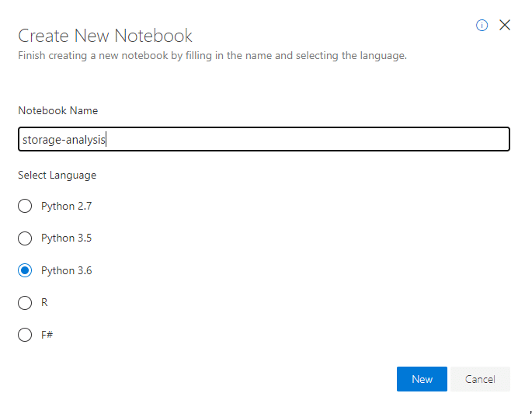The height and width of the screenshot is (414, 532).
Task: Click the blue info icon
Action: coord(482,26)
